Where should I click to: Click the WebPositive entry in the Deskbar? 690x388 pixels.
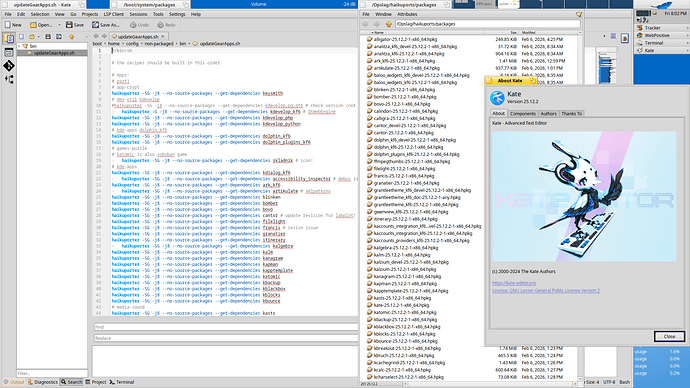click(661, 35)
